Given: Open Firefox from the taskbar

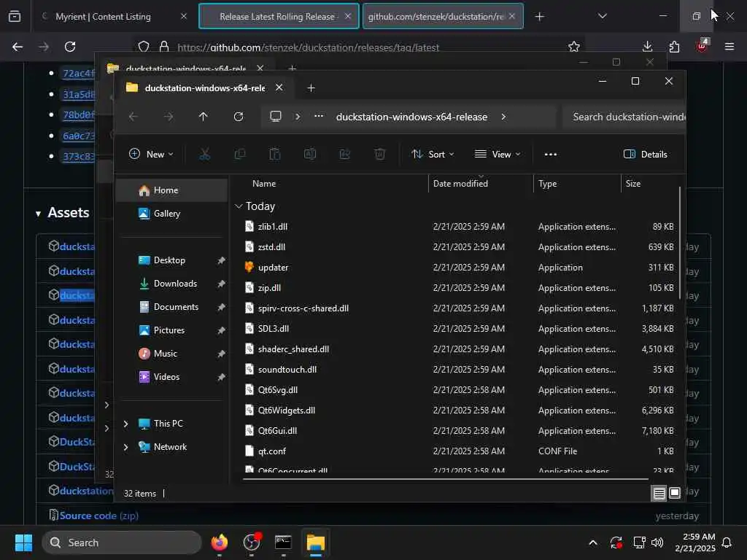Looking at the screenshot, I should pos(219,542).
